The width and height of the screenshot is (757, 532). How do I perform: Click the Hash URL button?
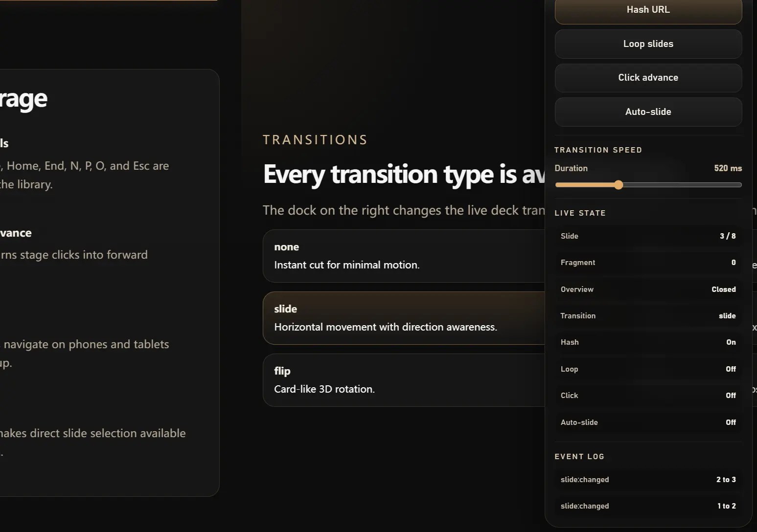648,9
